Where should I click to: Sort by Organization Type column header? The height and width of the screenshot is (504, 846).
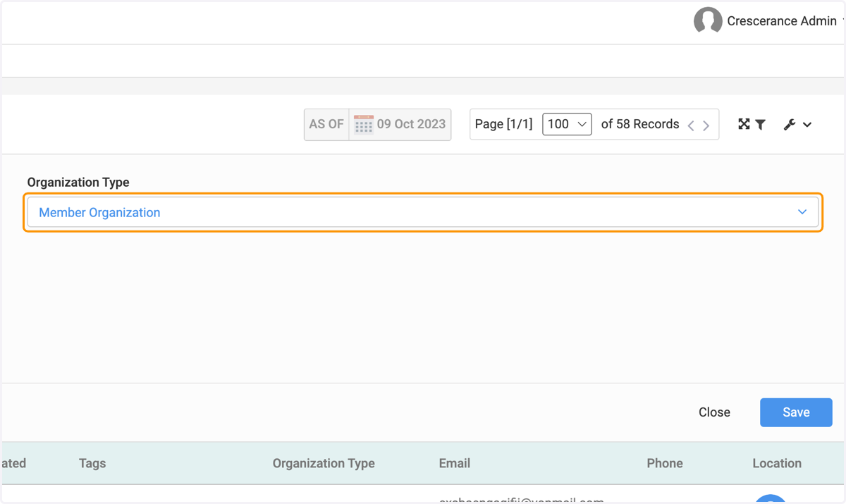click(x=324, y=463)
